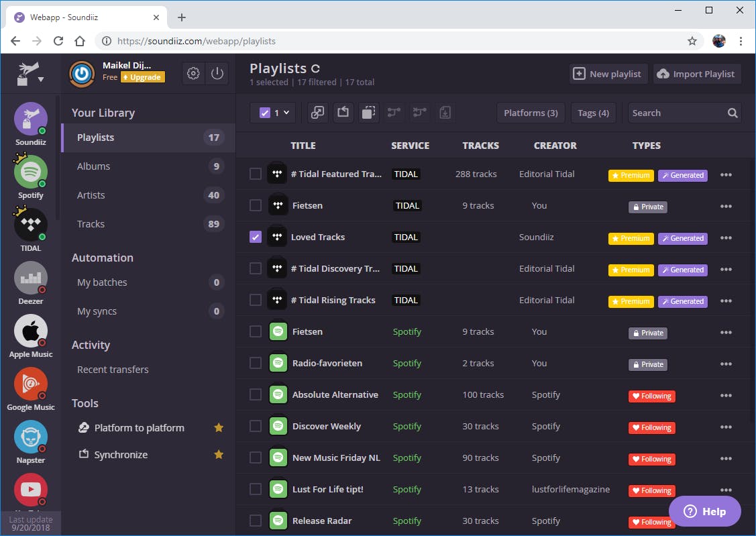
Task: Open more options for Discover Weekly row
Action: [x=726, y=427]
